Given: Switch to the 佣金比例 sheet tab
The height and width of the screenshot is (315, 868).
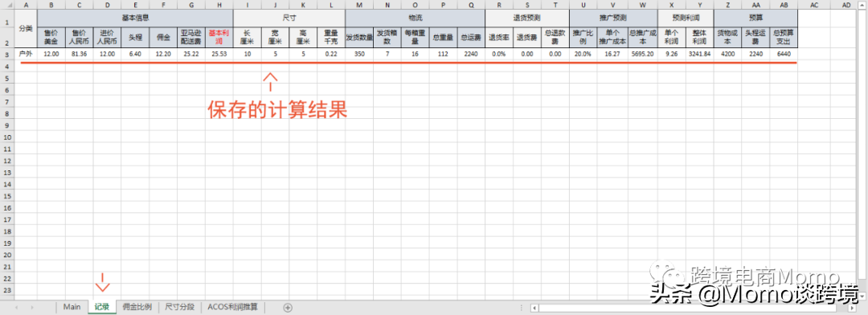Looking at the screenshot, I should (137, 307).
